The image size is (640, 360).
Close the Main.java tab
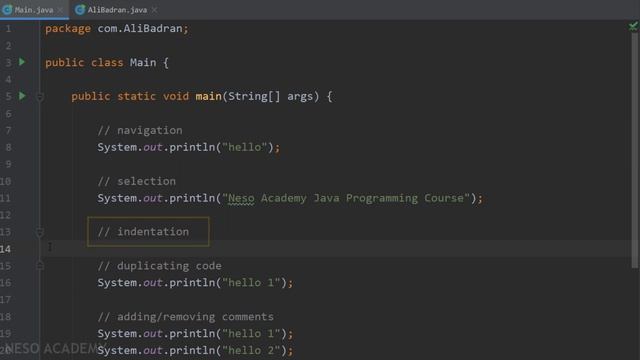tap(60, 10)
